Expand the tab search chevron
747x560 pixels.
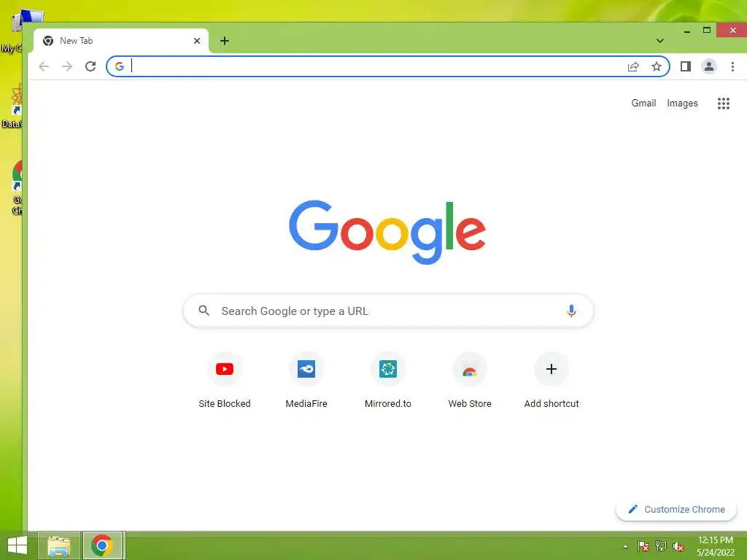(659, 41)
